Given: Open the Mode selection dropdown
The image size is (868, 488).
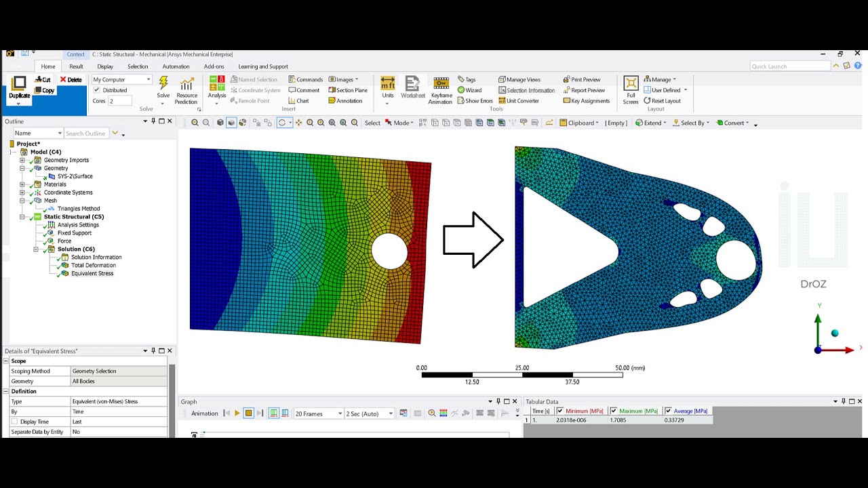Looking at the screenshot, I should 398,123.
